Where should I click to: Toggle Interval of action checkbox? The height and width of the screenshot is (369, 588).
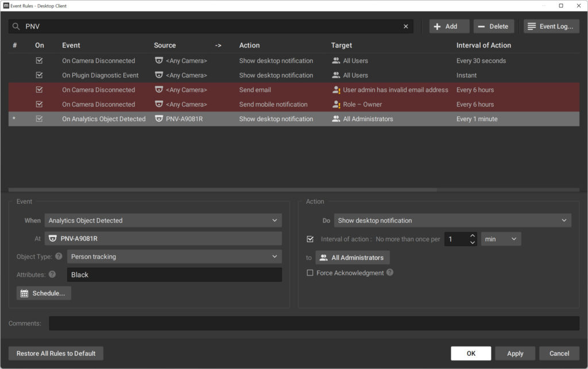(310, 239)
